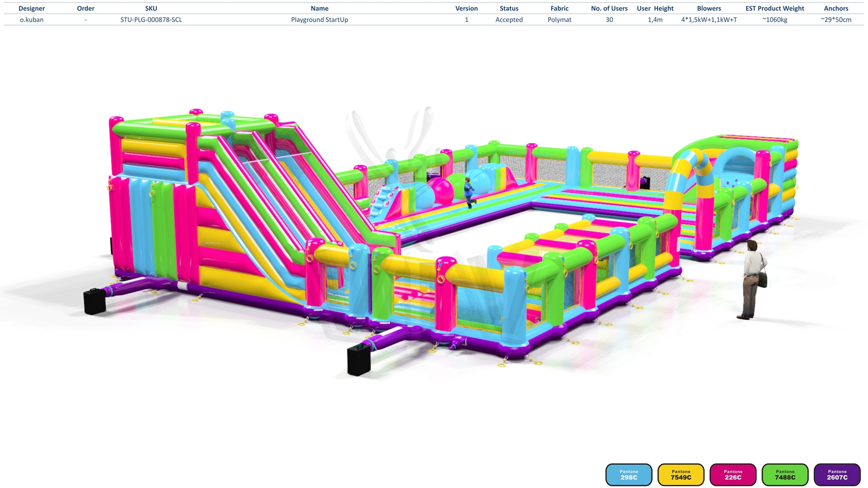Click the User Height header

655,9
